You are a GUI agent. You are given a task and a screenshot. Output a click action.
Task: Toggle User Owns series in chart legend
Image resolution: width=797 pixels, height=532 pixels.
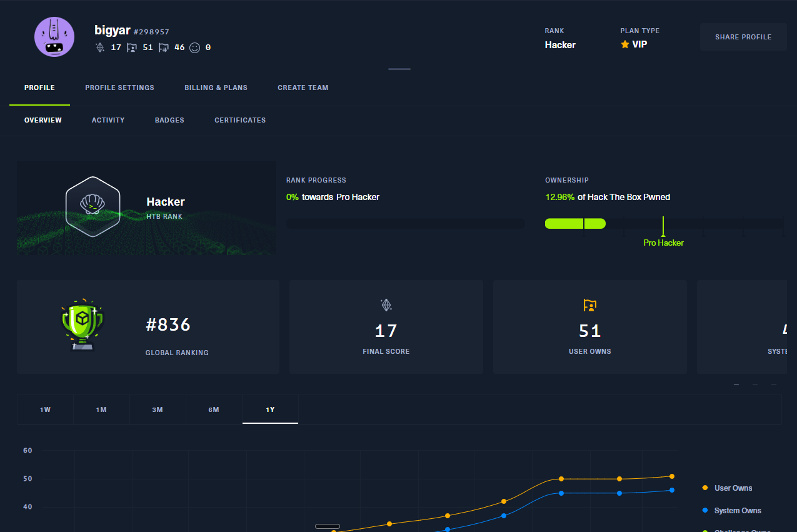(x=728, y=488)
